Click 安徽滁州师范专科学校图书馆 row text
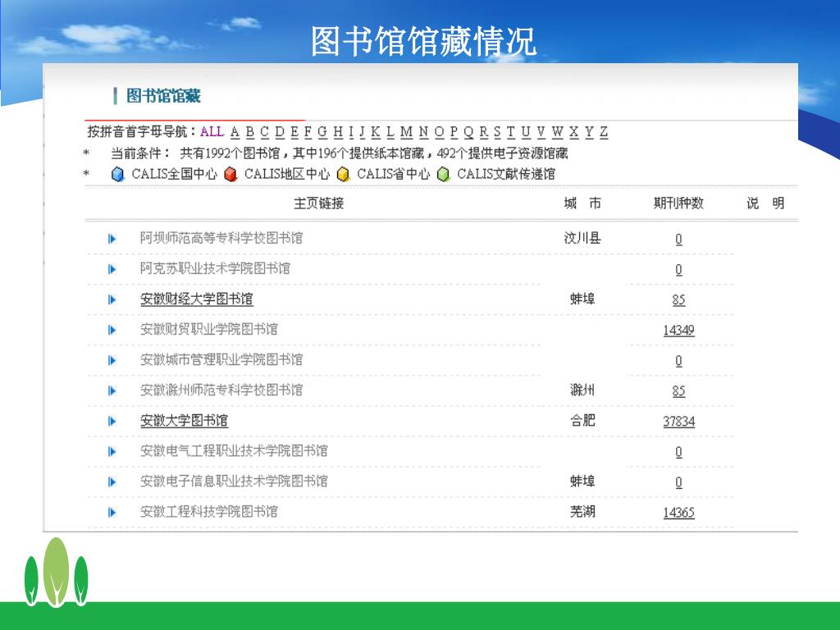840x630 pixels. 221,390
